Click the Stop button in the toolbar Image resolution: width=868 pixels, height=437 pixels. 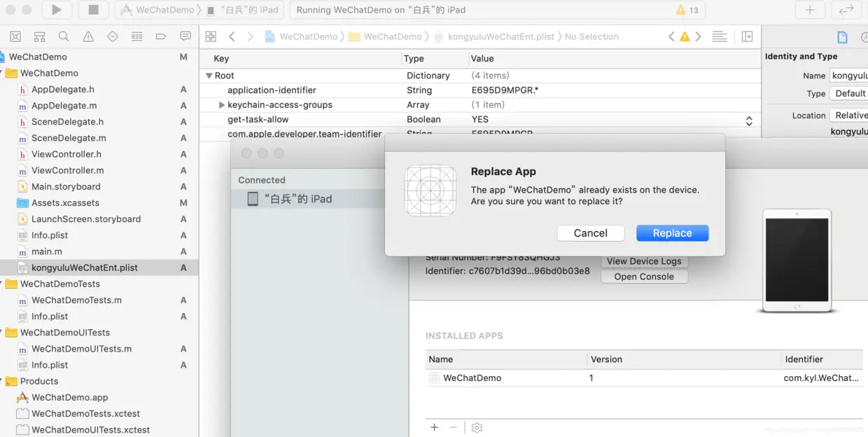93,10
